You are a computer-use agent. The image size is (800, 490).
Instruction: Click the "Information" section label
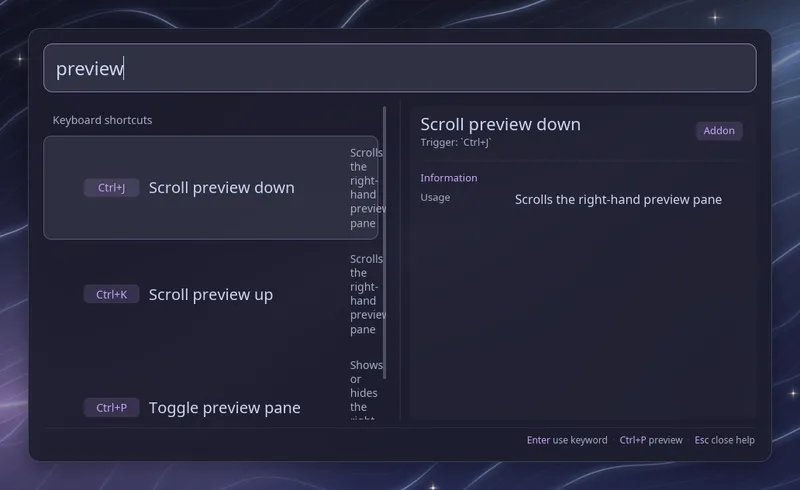point(449,178)
